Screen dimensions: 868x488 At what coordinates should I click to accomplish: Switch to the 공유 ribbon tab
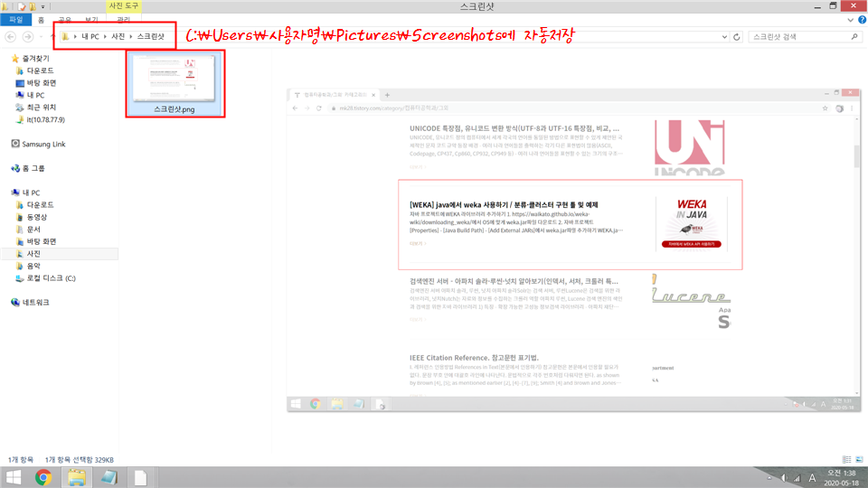[65, 20]
